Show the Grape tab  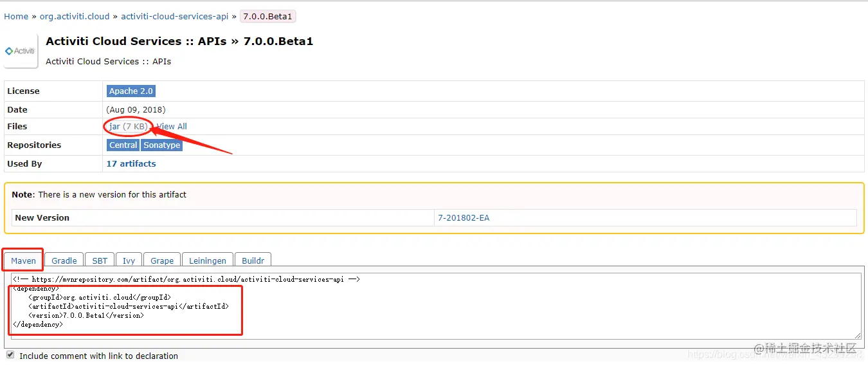162,261
